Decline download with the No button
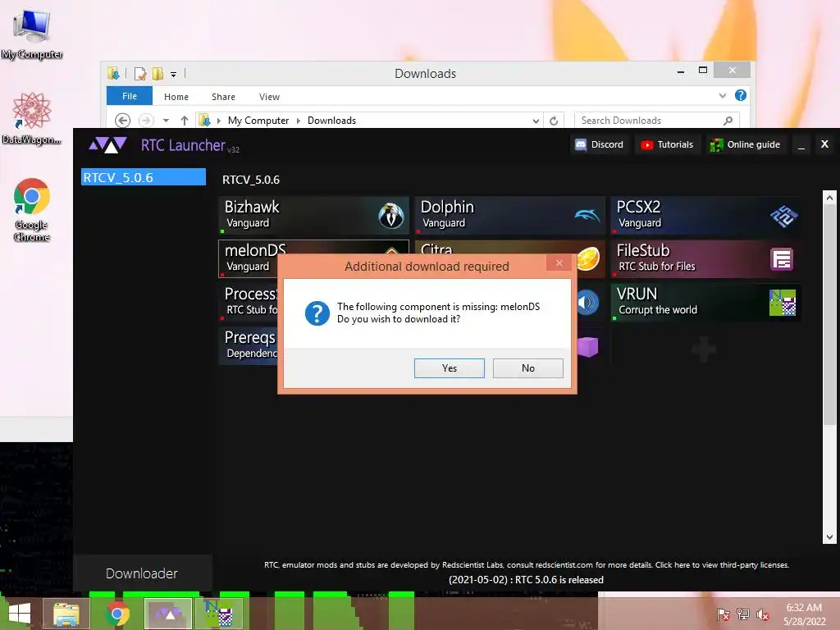The height and width of the screenshot is (630, 840). [527, 368]
